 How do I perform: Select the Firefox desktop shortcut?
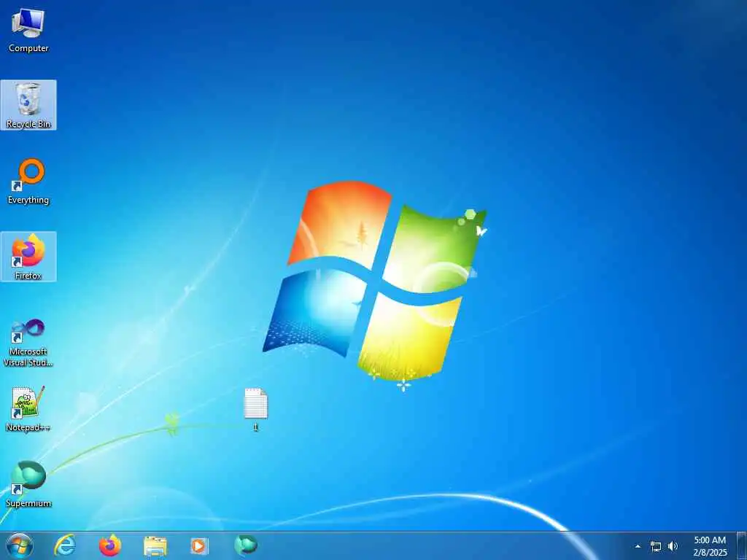click(28, 257)
